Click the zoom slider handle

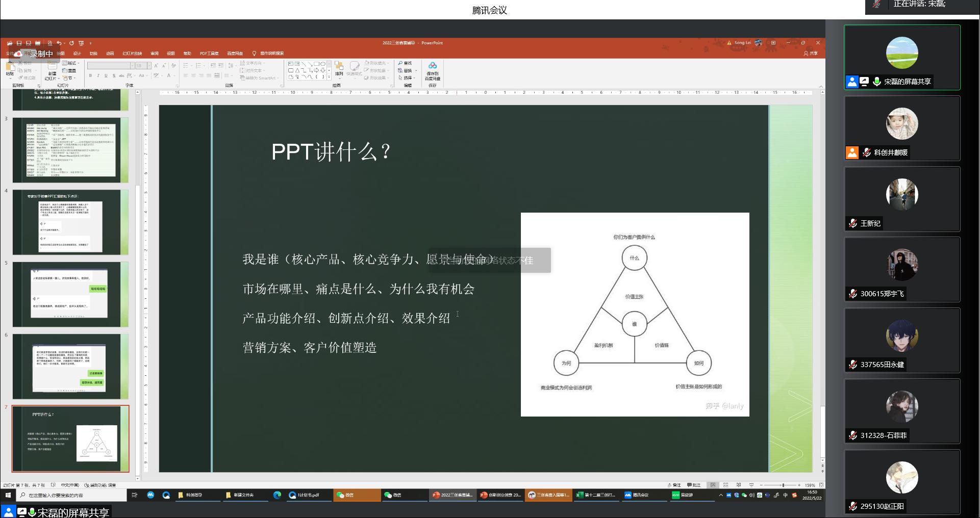[783, 485]
